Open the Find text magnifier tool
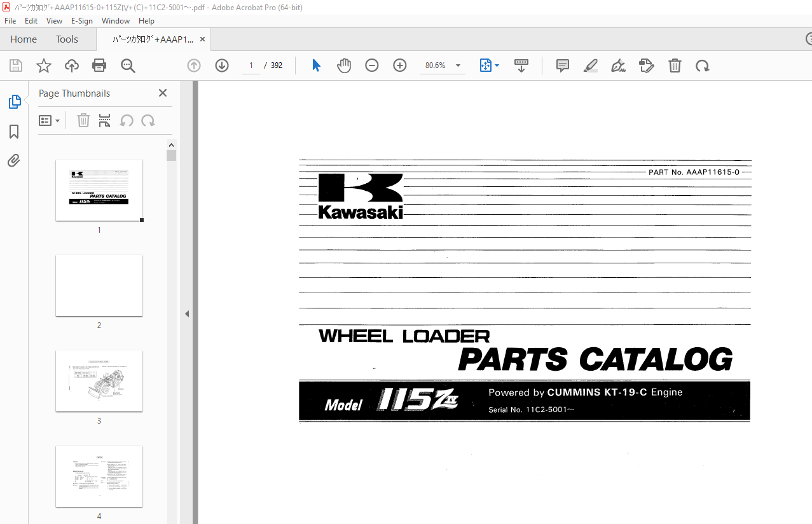The height and width of the screenshot is (524, 812). pyautogui.click(x=128, y=65)
